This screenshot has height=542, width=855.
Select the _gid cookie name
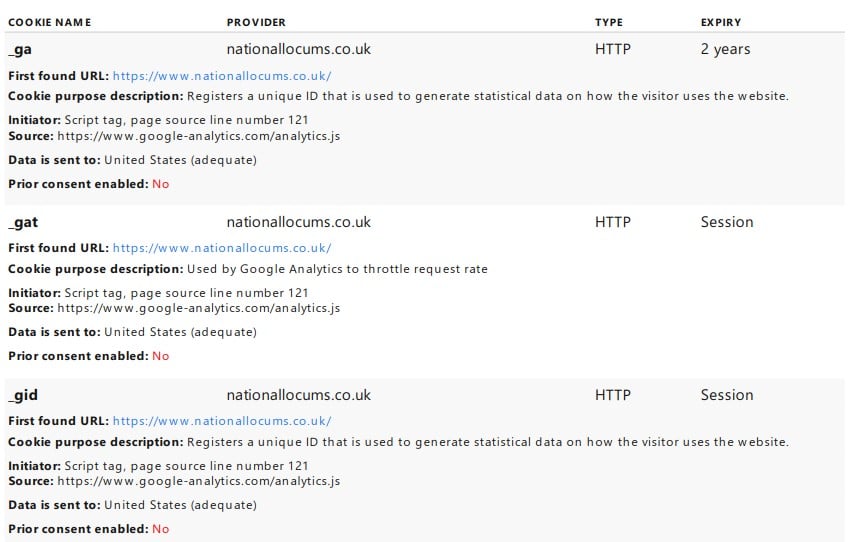(23, 395)
